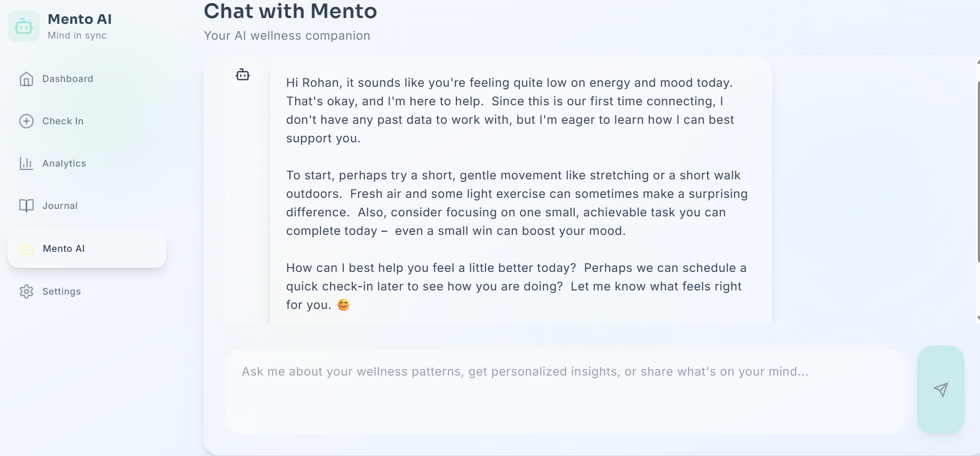Select the Analytics sidebar entry

click(65, 163)
